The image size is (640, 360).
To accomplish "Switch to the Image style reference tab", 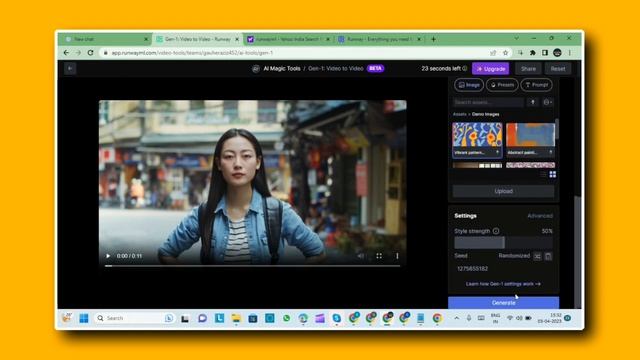I will pos(469,85).
